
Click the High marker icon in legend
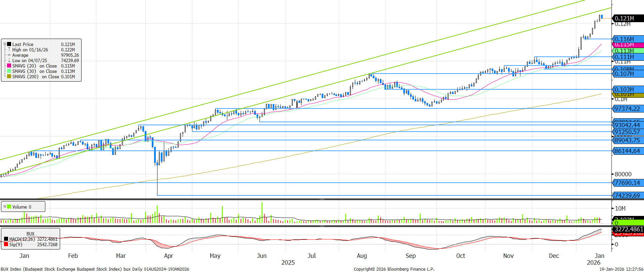click(9, 50)
